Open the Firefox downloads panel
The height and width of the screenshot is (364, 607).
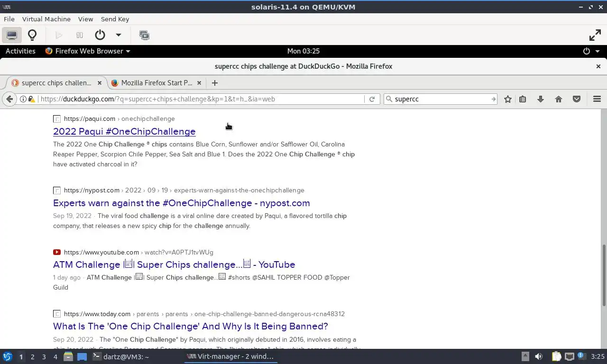pyautogui.click(x=541, y=99)
